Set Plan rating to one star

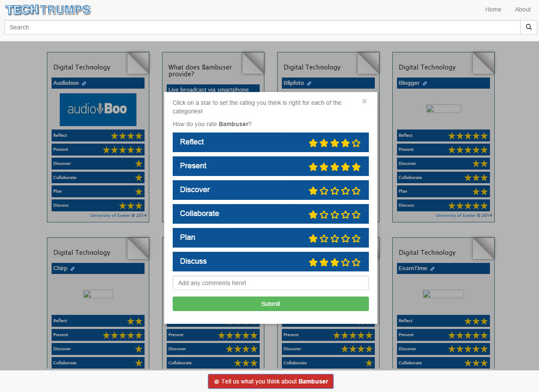[x=313, y=239]
